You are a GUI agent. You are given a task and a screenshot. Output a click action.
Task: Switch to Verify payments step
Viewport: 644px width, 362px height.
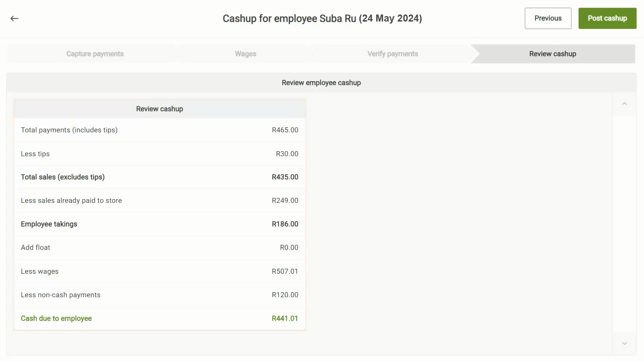[392, 54]
